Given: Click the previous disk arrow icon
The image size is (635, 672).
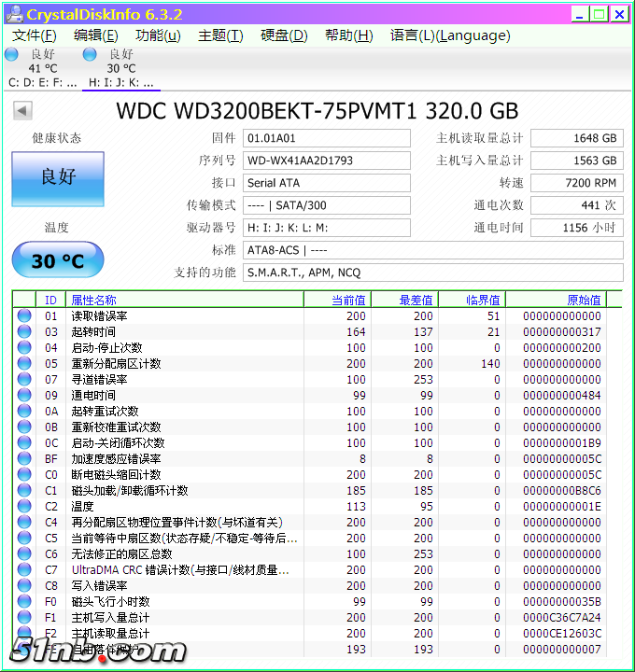Looking at the screenshot, I should pyautogui.click(x=22, y=111).
